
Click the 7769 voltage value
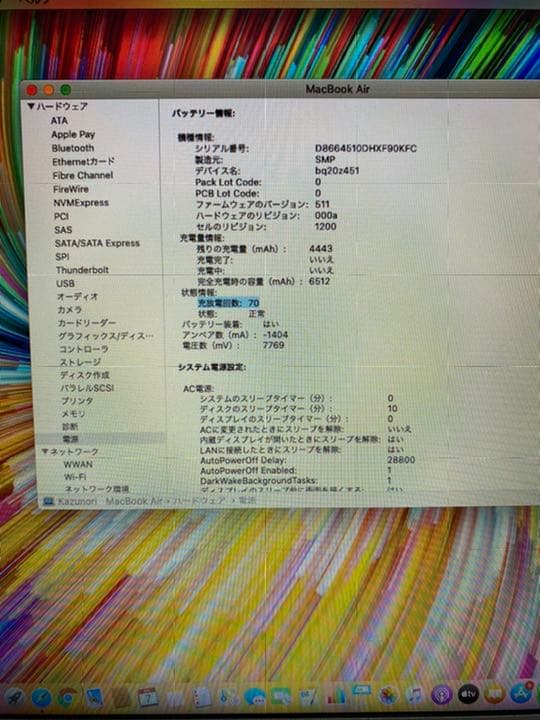tap(273, 345)
